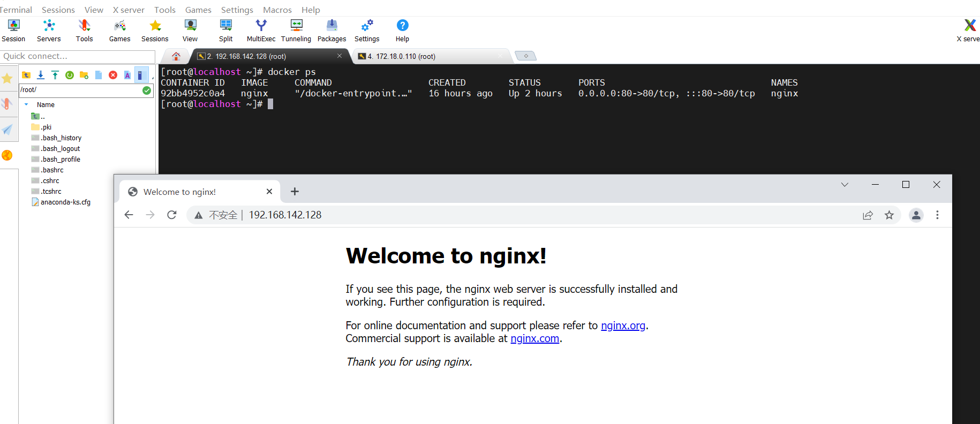Image resolution: width=980 pixels, height=424 pixels.
Task: Open the Sftp globe sidebar tab
Action: (x=7, y=155)
